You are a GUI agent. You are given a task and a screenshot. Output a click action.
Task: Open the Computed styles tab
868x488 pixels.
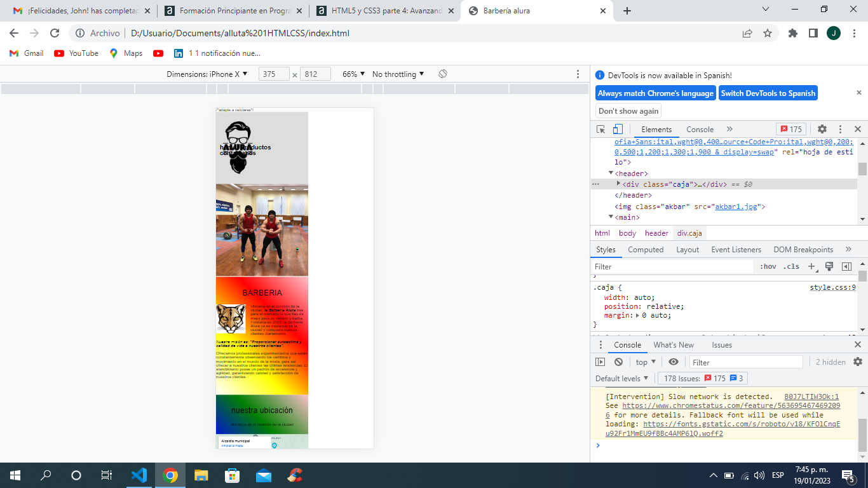(x=646, y=250)
